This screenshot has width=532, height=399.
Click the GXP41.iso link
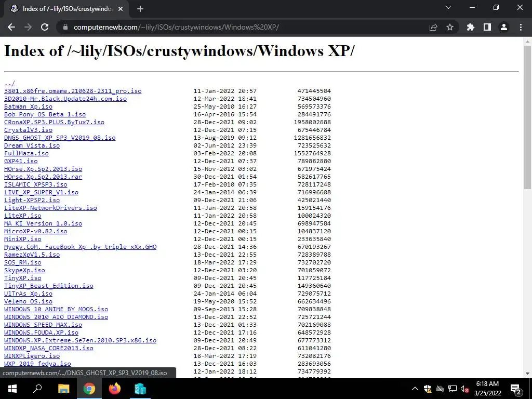21,161
